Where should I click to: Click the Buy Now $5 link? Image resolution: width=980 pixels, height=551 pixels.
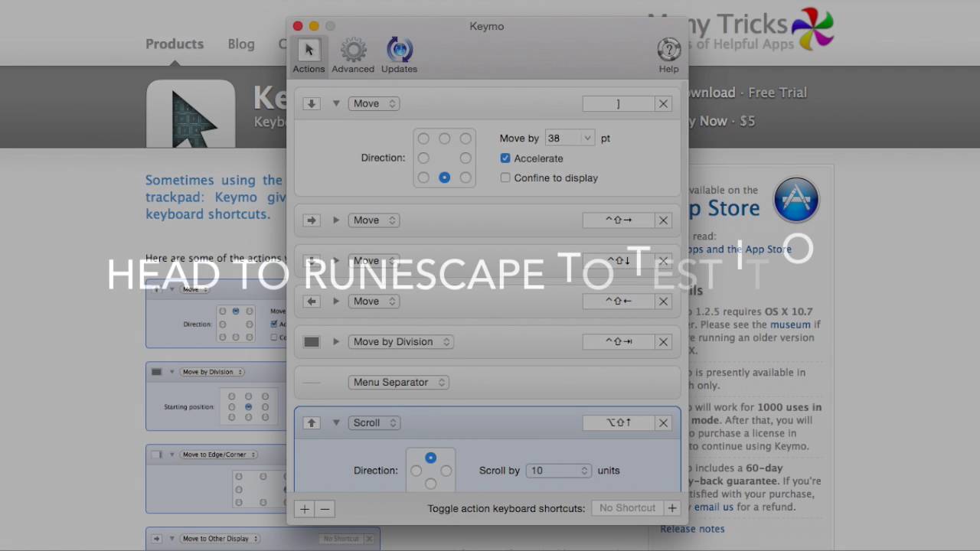tap(722, 121)
